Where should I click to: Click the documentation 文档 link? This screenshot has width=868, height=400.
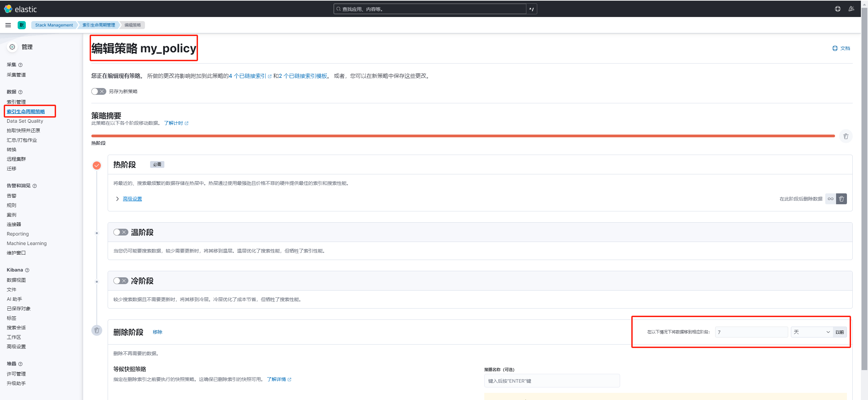click(841, 48)
